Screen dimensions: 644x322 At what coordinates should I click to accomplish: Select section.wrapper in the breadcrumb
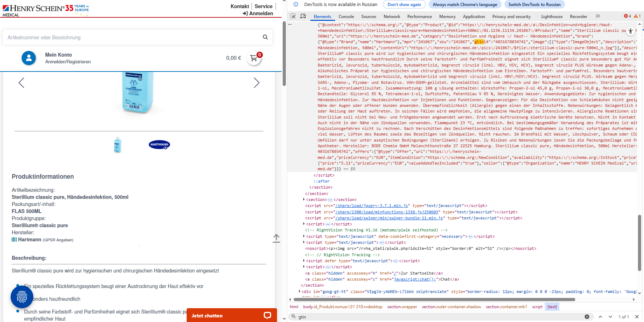point(402,307)
